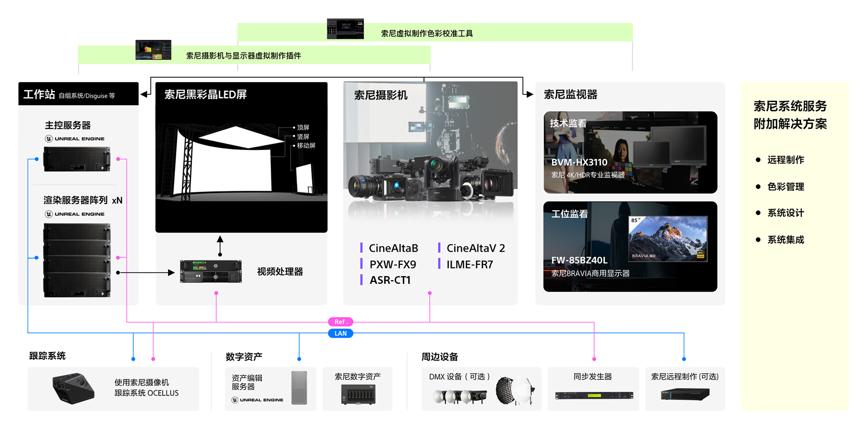Click the main control server rack image
Image resolution: width=868 pixels, height=437 pixels.
[77, 160]
